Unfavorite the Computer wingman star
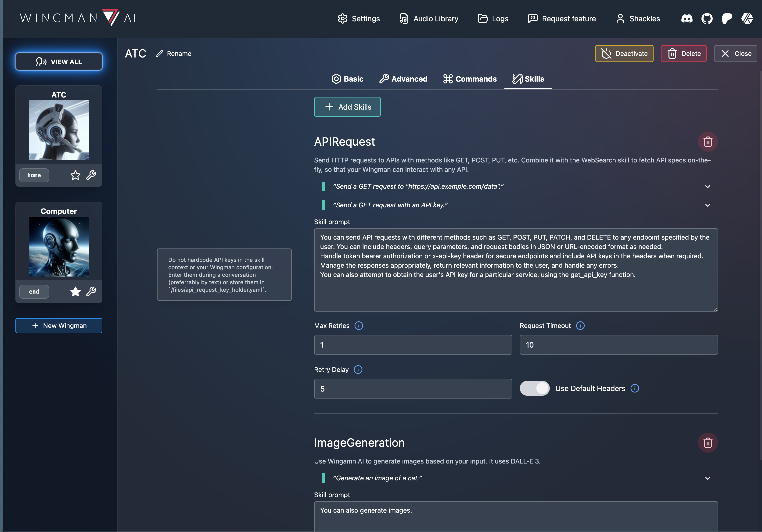This screenshot has height=532, width=762. point(75,291)
